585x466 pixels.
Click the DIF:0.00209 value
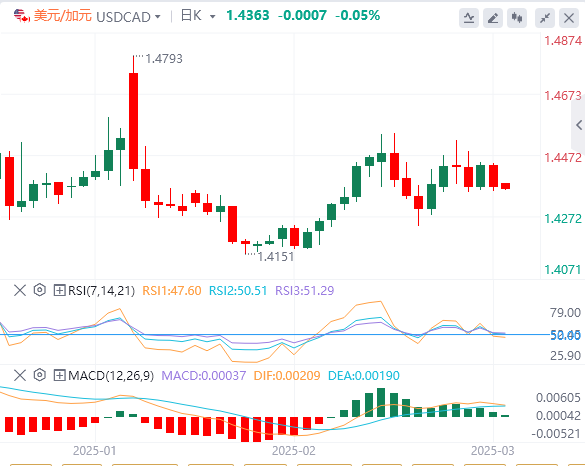pos(287,375)
